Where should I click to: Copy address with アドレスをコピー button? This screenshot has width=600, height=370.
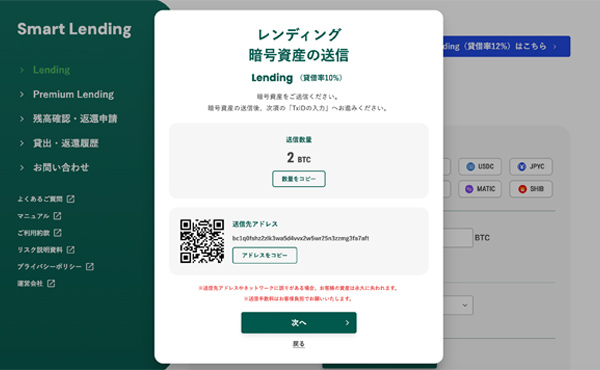pyautogui.click(x=264, y=255)
